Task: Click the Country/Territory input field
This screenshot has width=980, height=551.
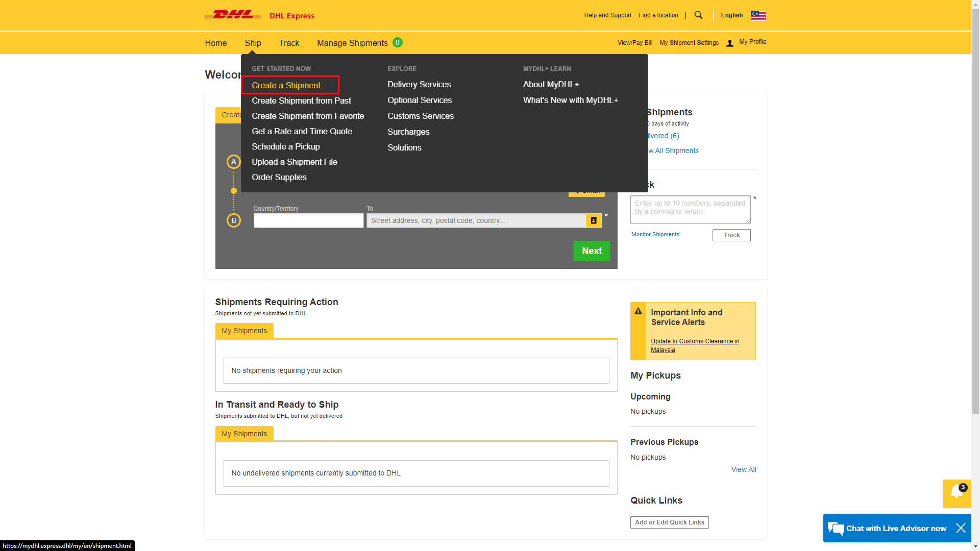Action: 309,220
